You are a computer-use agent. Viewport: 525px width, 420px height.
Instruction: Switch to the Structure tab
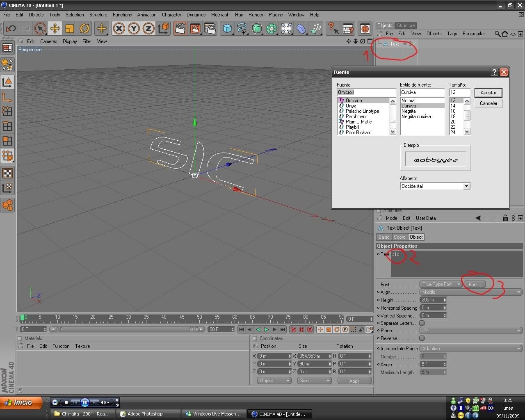[406, 25]
